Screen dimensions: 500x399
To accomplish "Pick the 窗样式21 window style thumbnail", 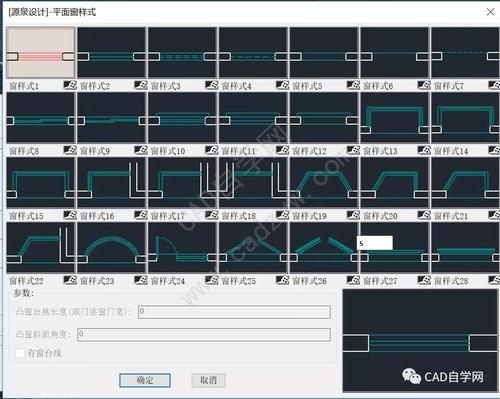I will click(x=466, y=183).
